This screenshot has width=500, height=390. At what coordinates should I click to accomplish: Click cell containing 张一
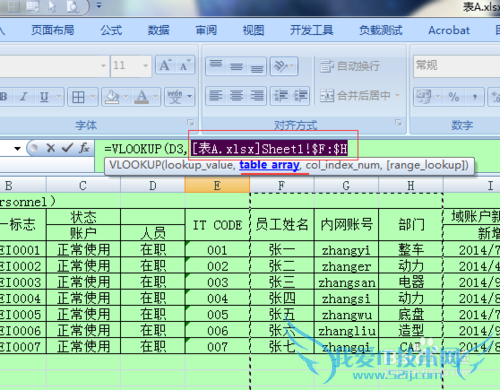(x=282, y=250)
